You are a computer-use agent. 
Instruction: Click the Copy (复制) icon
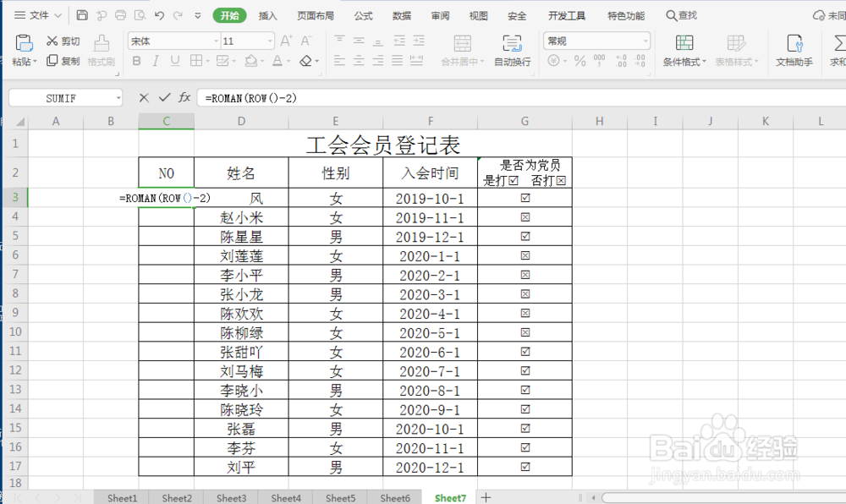point(52,60)
